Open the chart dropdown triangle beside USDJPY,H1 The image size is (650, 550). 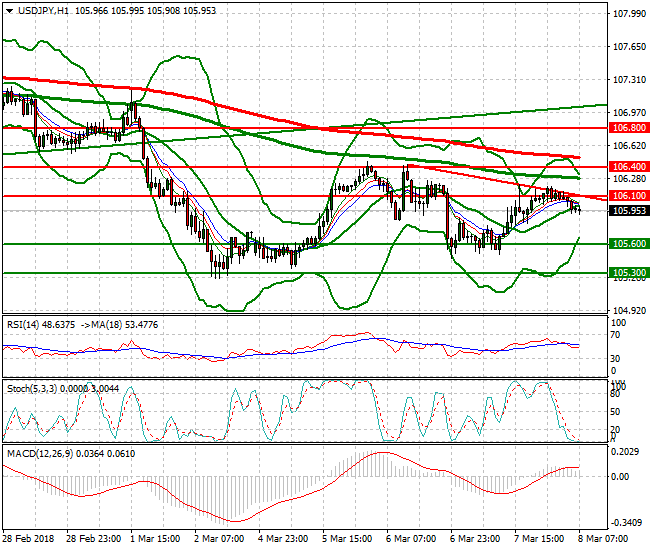9,11
